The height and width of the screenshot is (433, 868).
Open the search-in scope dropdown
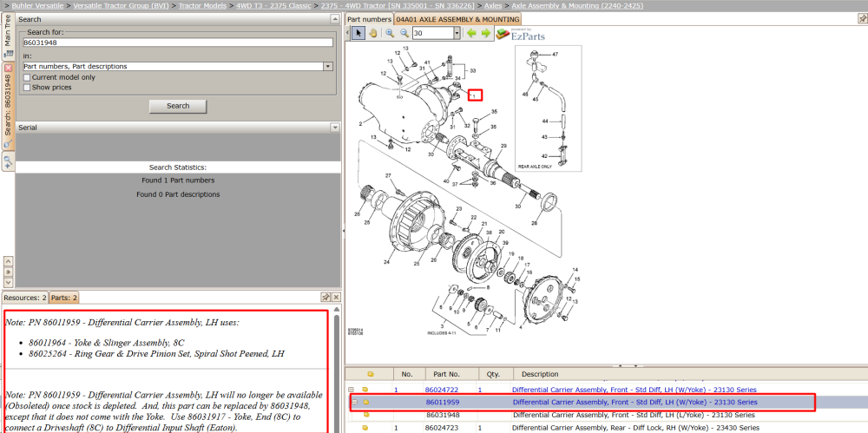tap(328, 67)
